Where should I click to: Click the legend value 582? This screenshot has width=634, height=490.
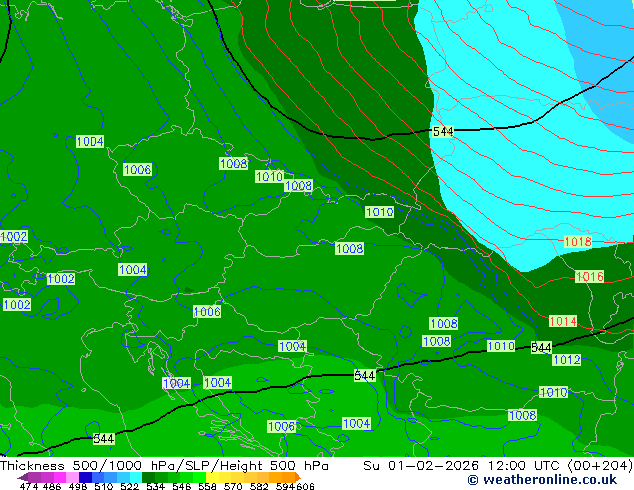[x=259, y=486]
